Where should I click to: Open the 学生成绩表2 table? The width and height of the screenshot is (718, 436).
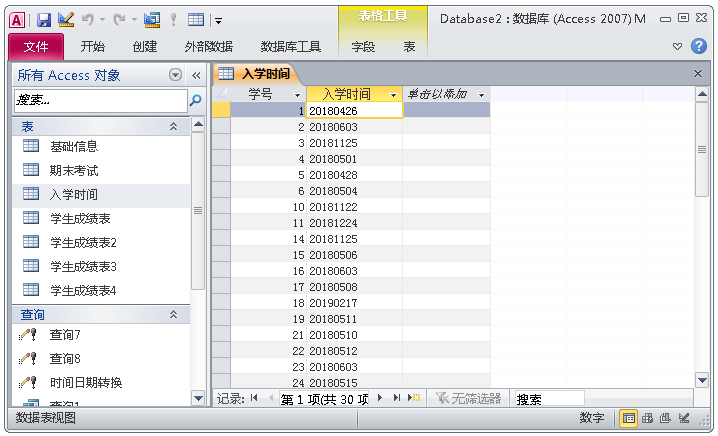[83, 242]
